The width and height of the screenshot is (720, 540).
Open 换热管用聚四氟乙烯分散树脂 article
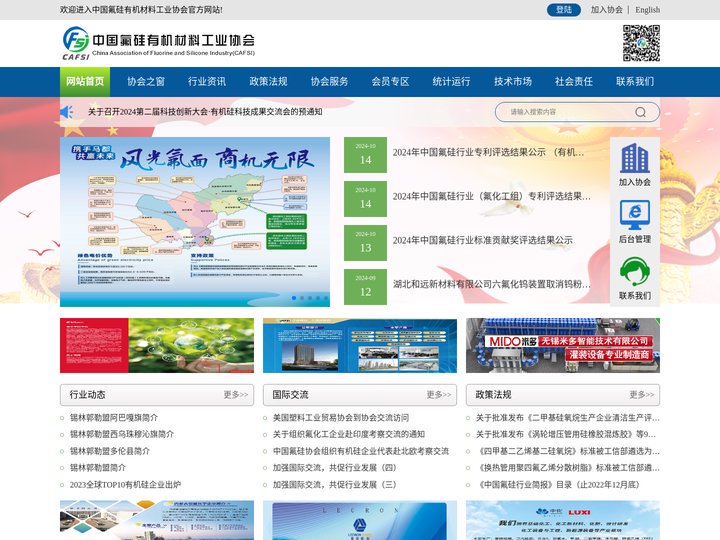(x=568, y=468)
